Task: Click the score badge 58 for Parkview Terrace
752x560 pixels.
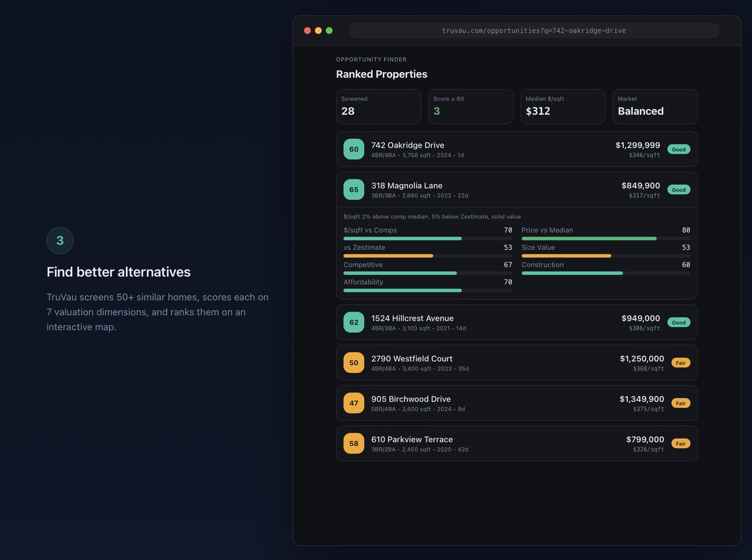Action: click(353, 443)
